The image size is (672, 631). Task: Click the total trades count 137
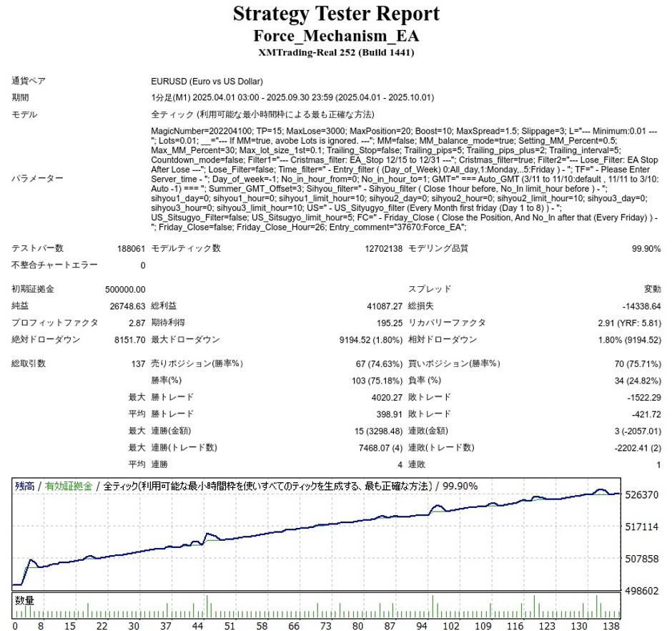pos(137,363)
